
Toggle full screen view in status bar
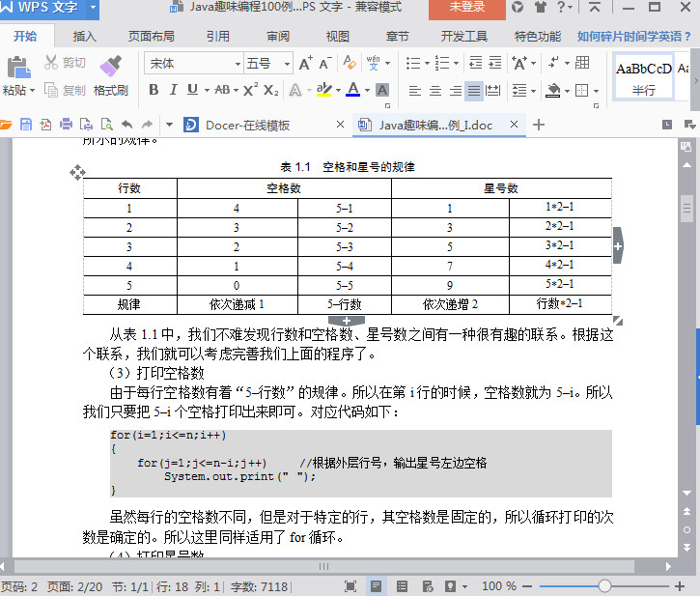pyautogui.click(x=350, y=585)
